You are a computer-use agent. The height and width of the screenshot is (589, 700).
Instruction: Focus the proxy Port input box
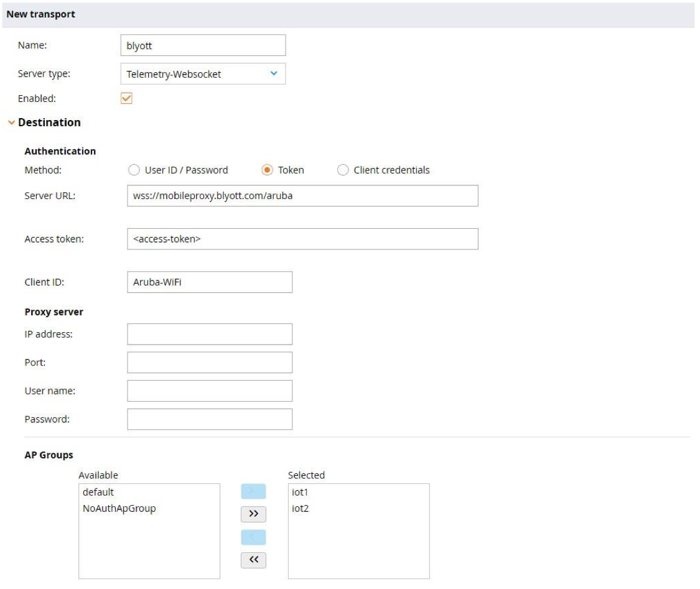tap(209, 362)
